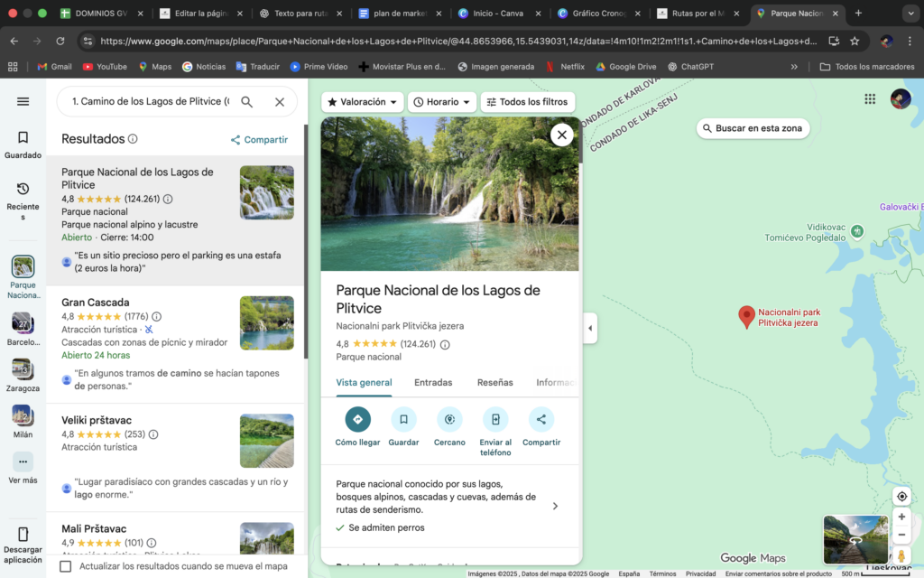The width and height of the screenshot is (924, 578).
Task: Open the Horario filter dropdown
Action: (x=442, y=102)
